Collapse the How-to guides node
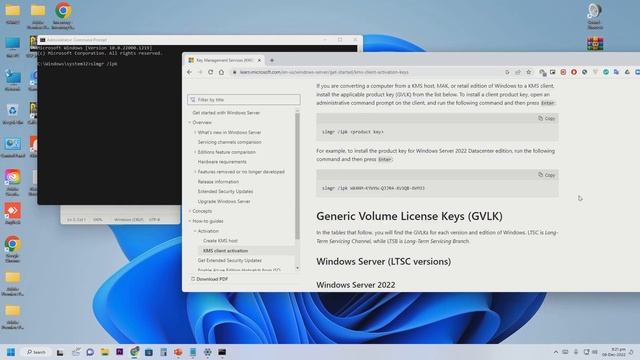The height and width of the screenshot is (360, 640). pyautogui.click(x=190, y=221)
